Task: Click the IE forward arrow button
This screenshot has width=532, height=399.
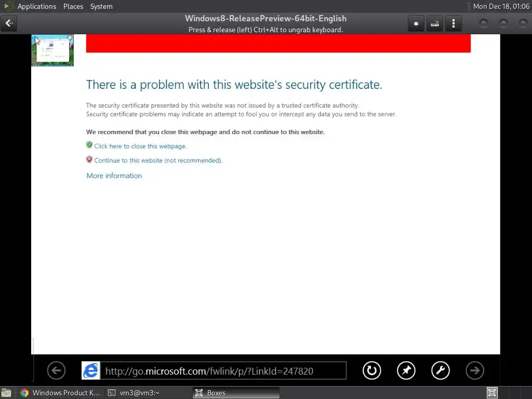Action: [475, 370]
